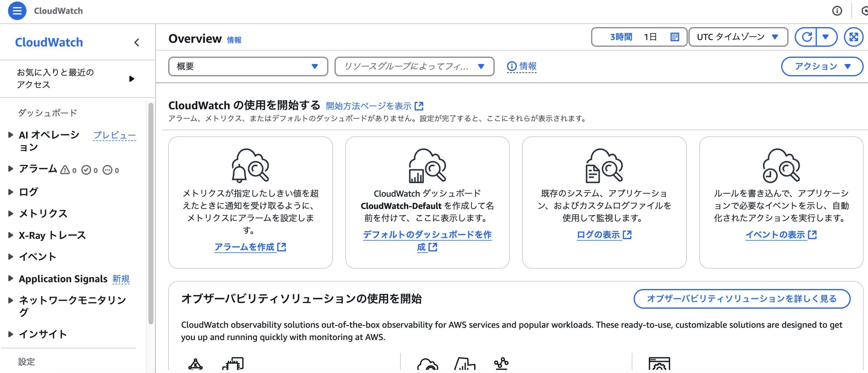
Task: Click the info icon next to 情報 link
Action: [x=512, y=66]
